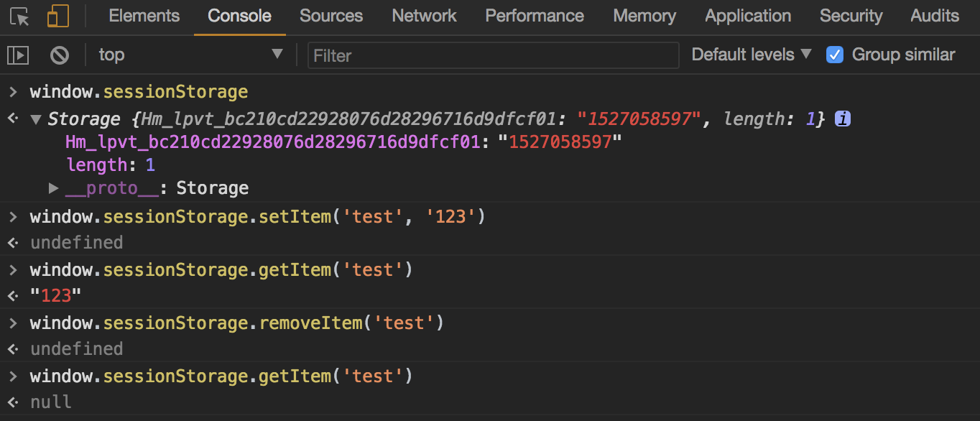Open the Network tab
980x421 pixels.
point(424,16)
